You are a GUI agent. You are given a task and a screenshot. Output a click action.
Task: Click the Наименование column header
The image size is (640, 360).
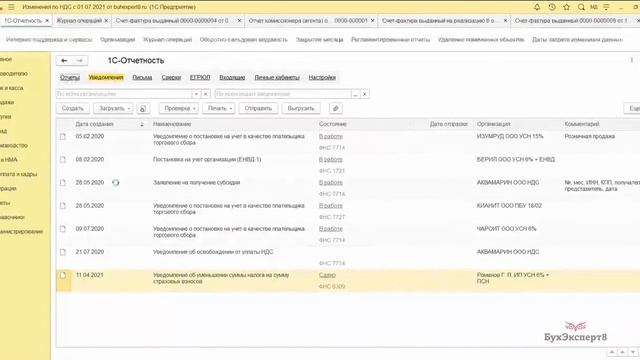coord(172,124)
